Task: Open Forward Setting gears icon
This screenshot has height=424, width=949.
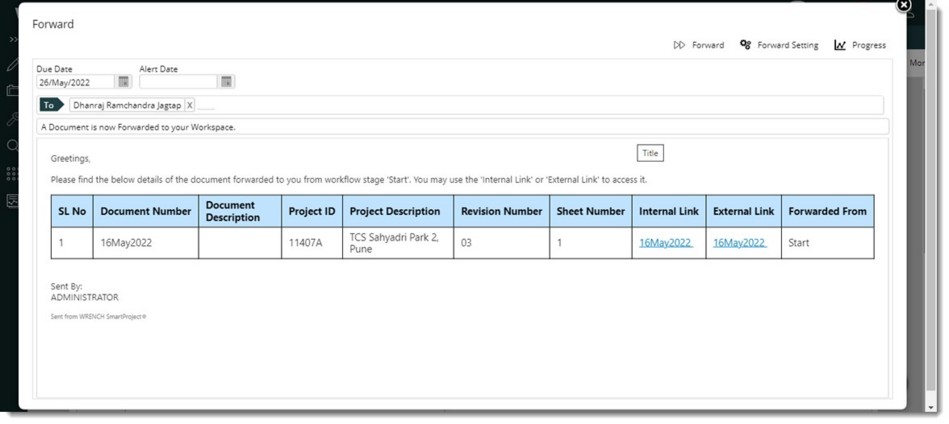Action: click(745, 45)
